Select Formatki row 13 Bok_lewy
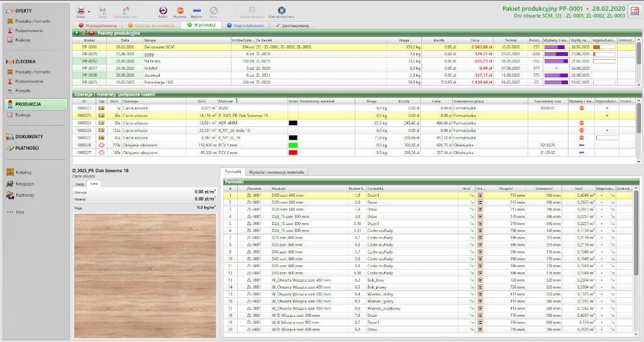The height and width of the screenshot is (342, 644). pos(428,280)
